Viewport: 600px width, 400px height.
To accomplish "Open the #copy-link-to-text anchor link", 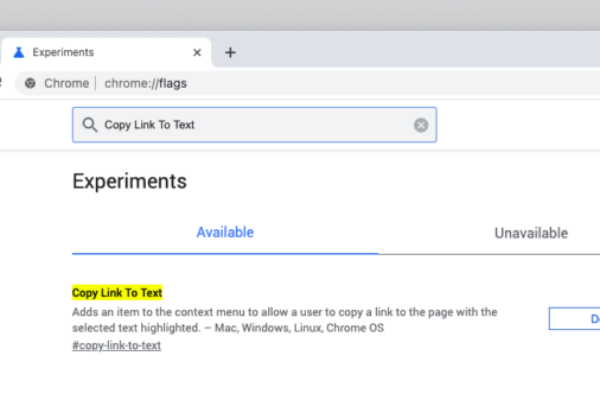I will (116, 345).
